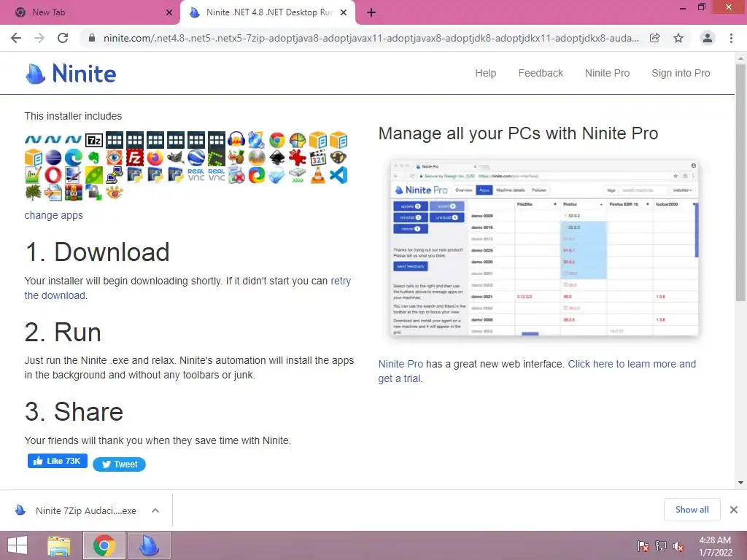Click the page vertical scrollbar
This screenshot has width=747, height=560.
740,182
